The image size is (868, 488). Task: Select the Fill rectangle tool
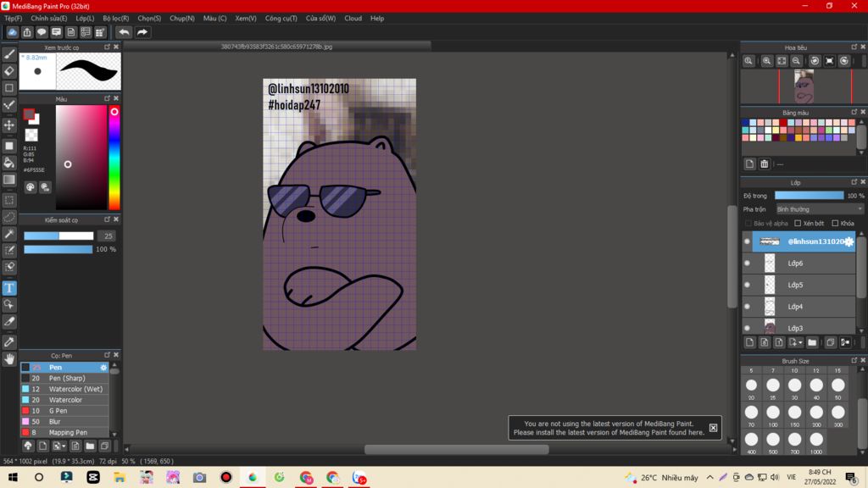(x=9, y=146)
